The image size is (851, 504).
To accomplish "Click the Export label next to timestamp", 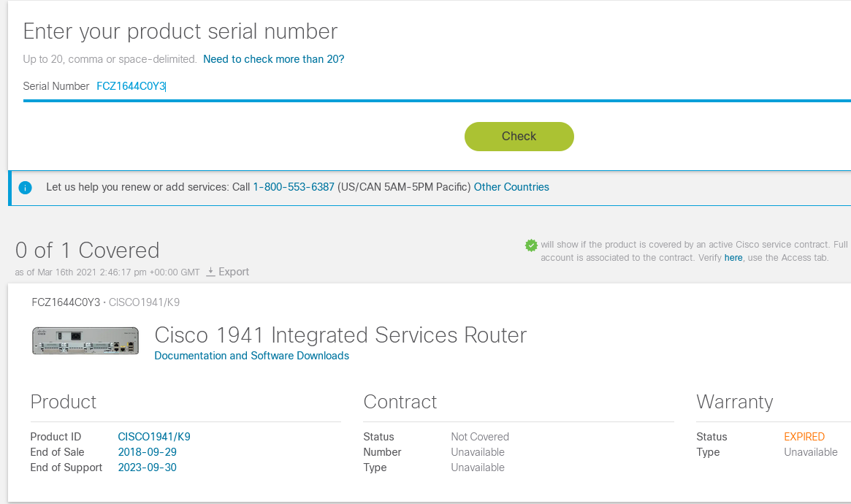I will pos(233,271).
